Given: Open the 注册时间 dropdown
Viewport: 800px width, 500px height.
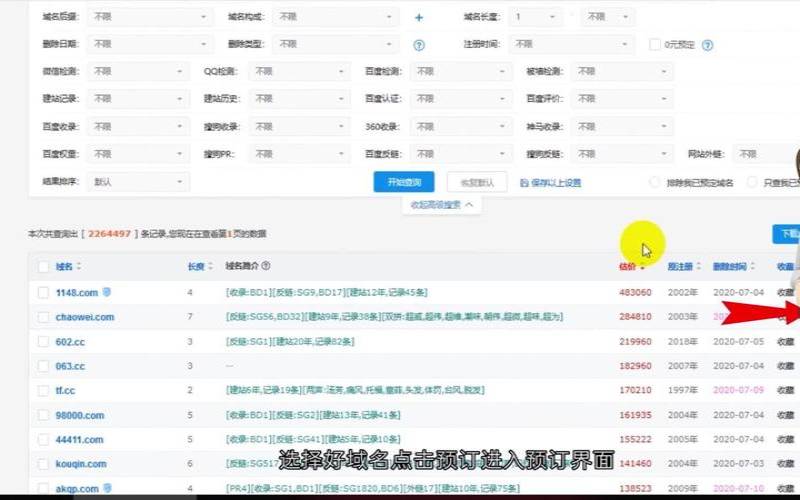Looking at the screenshot, I should tap(571, 44).
